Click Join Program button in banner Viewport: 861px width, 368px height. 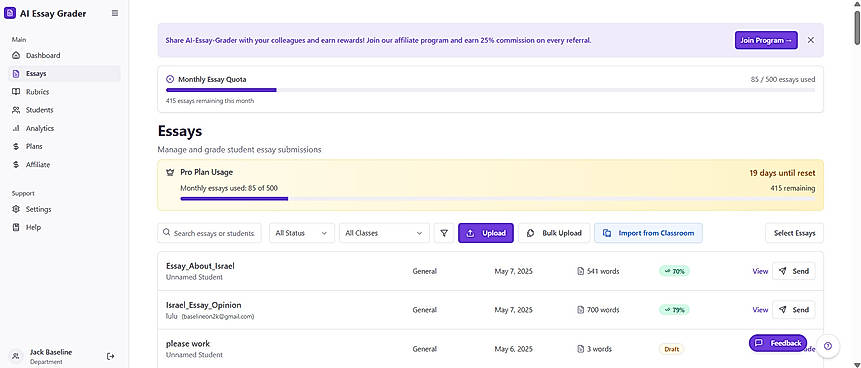pos(766,40)
